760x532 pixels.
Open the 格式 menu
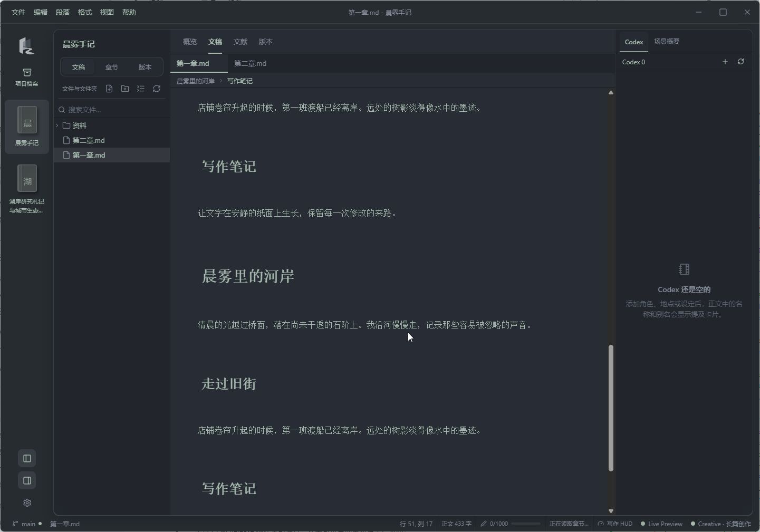click(x=85, y=12)
